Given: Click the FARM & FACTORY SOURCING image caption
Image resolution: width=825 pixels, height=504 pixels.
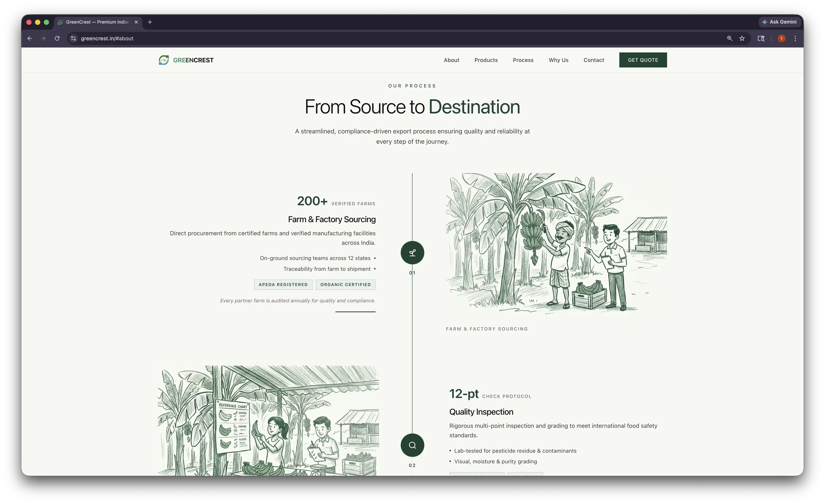Looking at the screenshot, I should click(x=487, y=329).
